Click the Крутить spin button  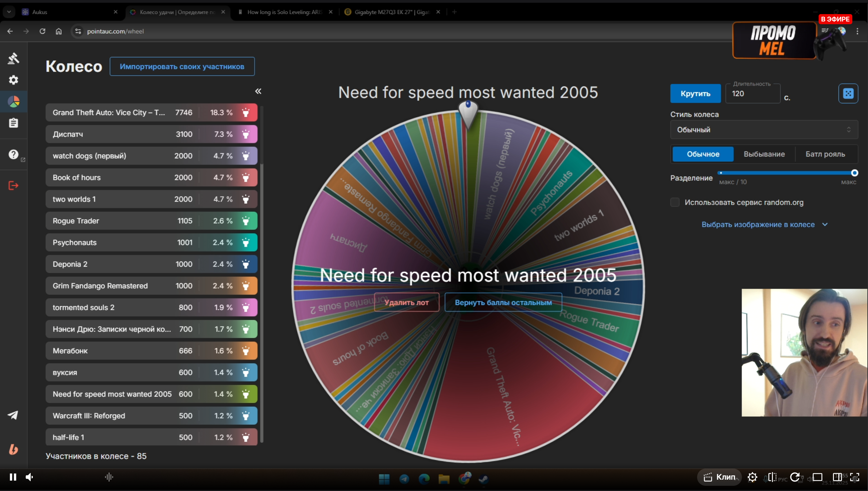pyautogui.click(x=695, y=94)
